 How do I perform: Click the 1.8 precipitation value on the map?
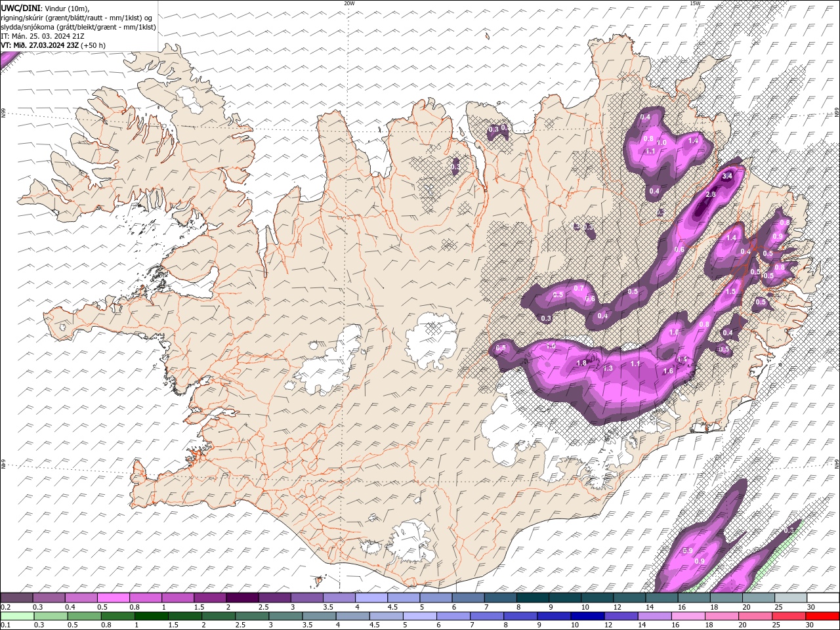click(x=581, y=363)
